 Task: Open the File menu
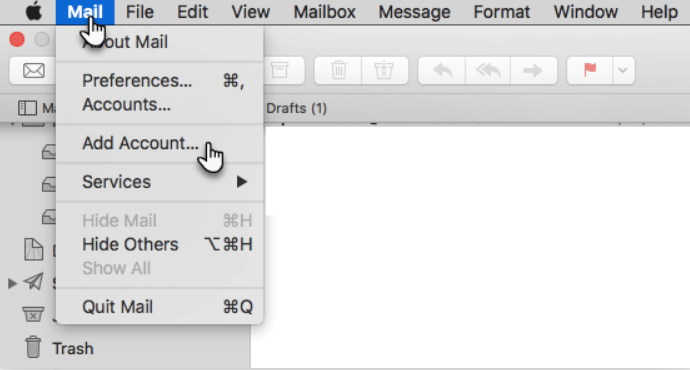[x=139, y=12]
